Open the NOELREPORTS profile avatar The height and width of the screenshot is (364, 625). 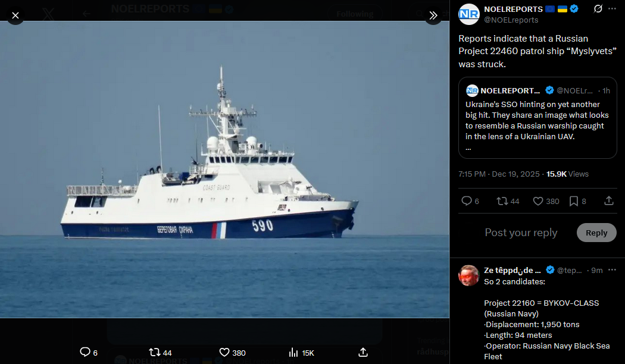coord(469,14)
